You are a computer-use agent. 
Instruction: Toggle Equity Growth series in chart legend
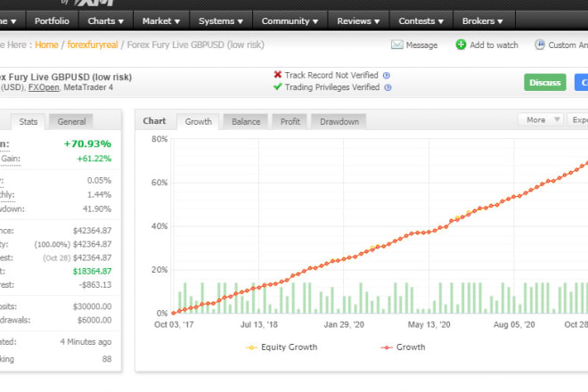point(282,347)
